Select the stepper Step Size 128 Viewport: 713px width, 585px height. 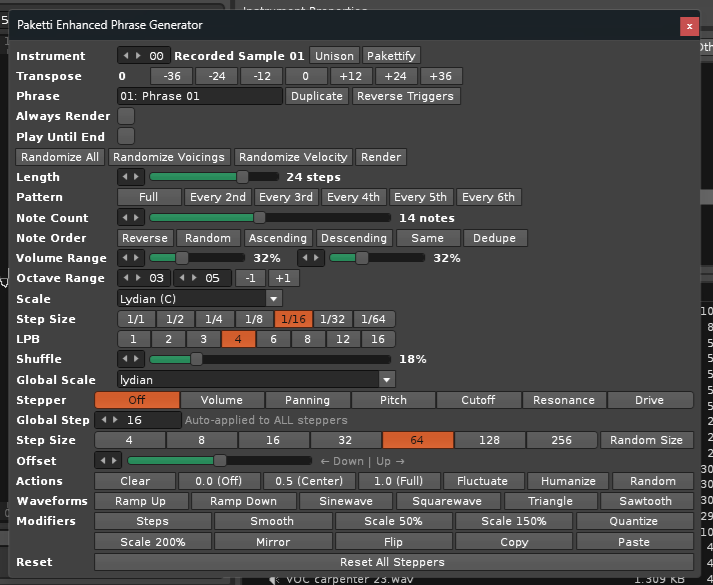[489, 440]
